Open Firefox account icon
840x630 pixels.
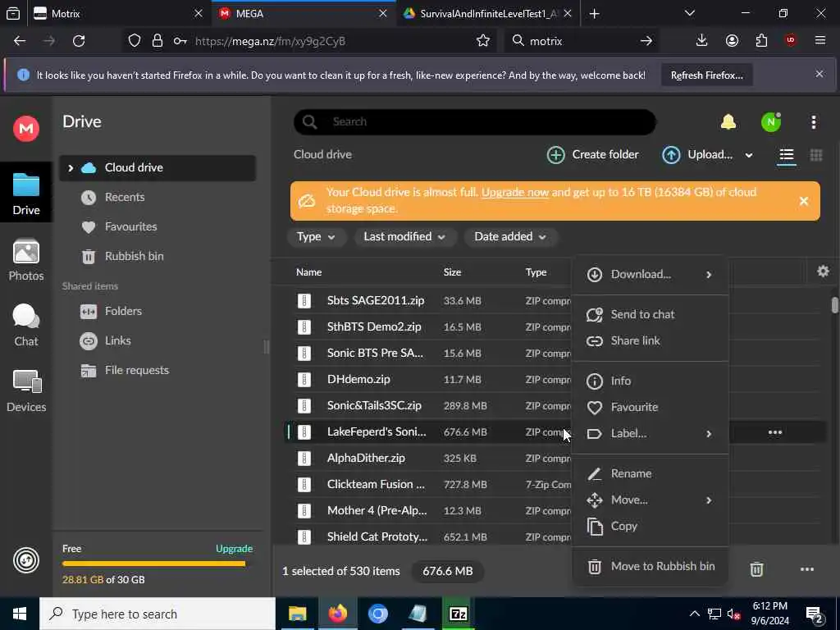pyautogui.click(x=732, y=41)
